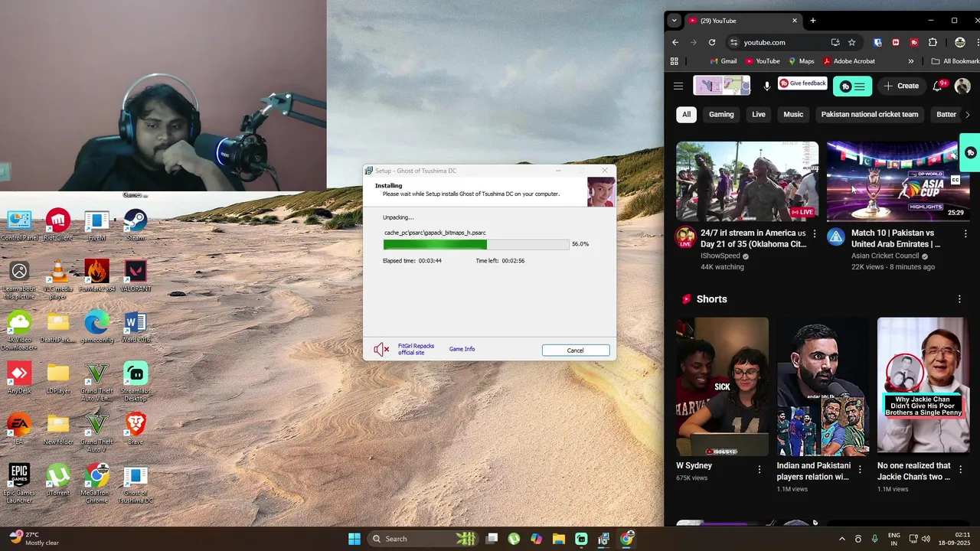Open the AnyDesk desktop shortcut
Viewport: 980px width, 551px height.
point(19,378)
